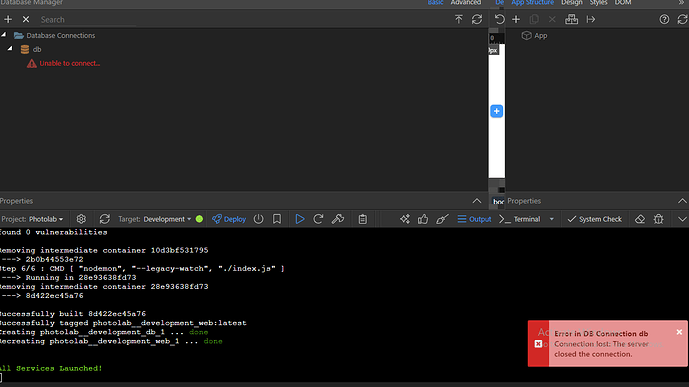Open the wrench tools icon
Viewport: 689px width, 387px height.
click(x=337, y=219)
